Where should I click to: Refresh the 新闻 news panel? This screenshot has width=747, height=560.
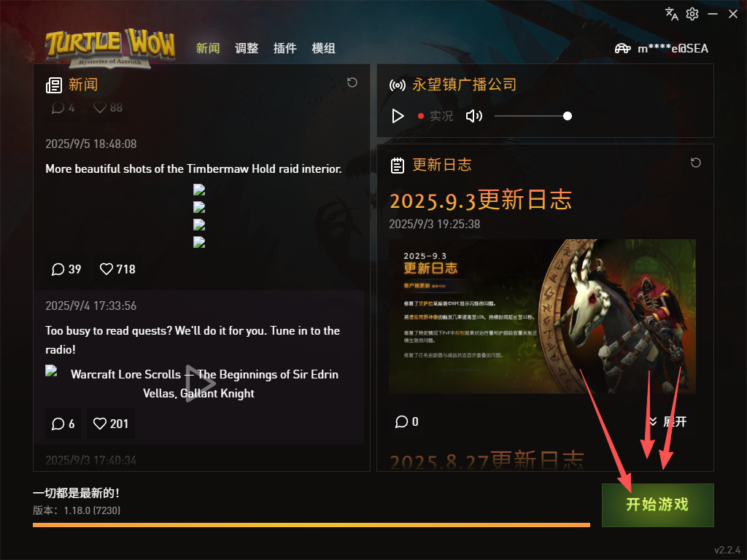[352, 83]
